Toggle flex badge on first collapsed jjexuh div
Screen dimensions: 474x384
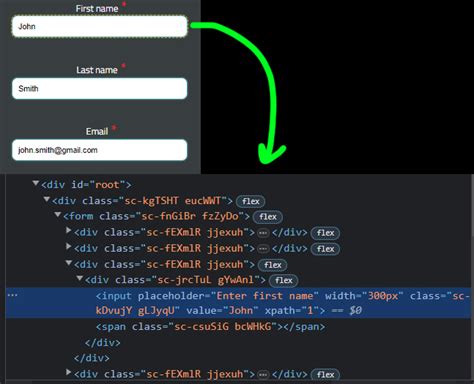click(325, 233)
